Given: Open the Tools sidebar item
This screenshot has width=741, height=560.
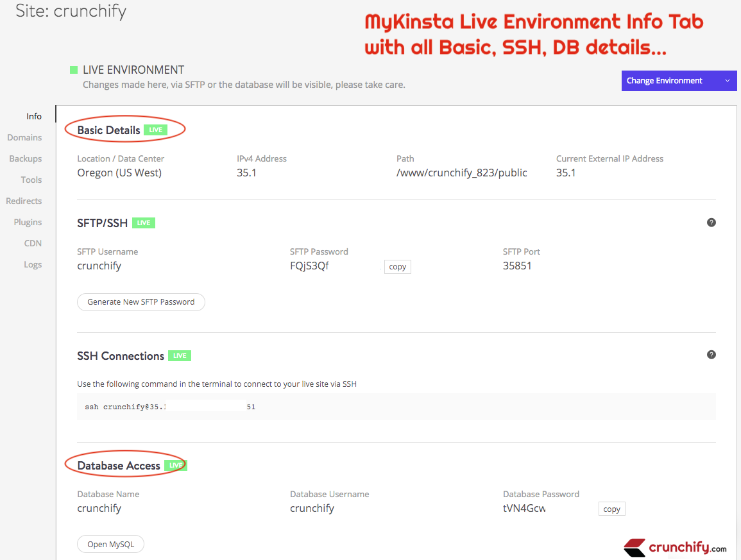Looking at the screenshot, I should point(31,180).
